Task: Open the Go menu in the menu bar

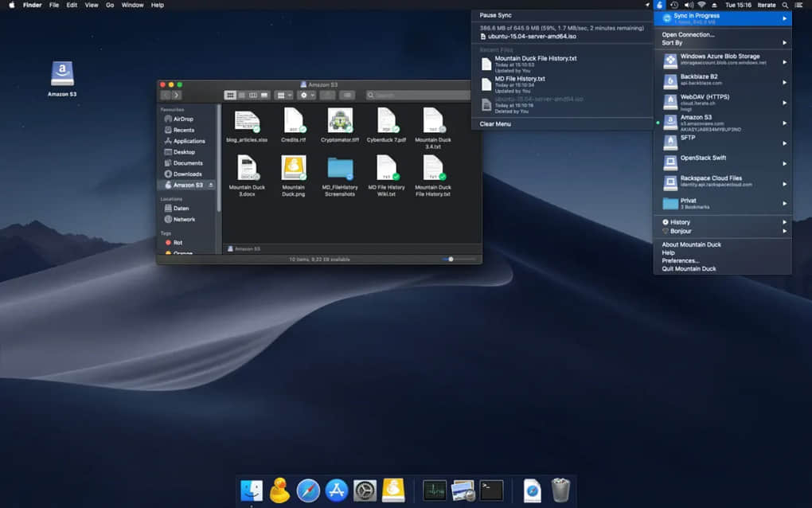Action: (111, 5)
